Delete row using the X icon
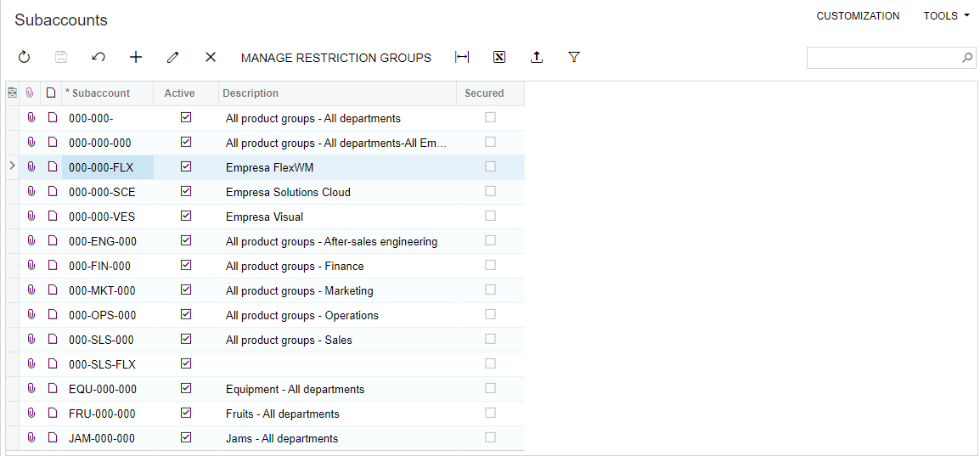980x456 pixels. point(211,58)
